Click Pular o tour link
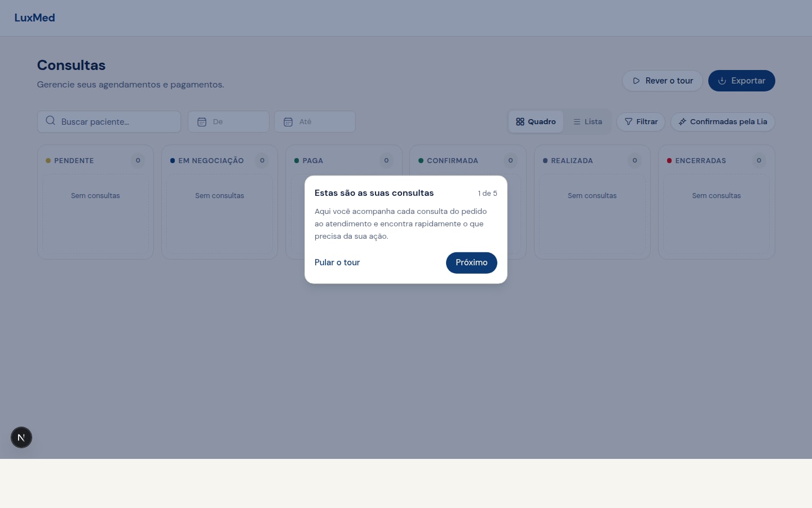This screenshot has height=508, width=812. point(337,262)
